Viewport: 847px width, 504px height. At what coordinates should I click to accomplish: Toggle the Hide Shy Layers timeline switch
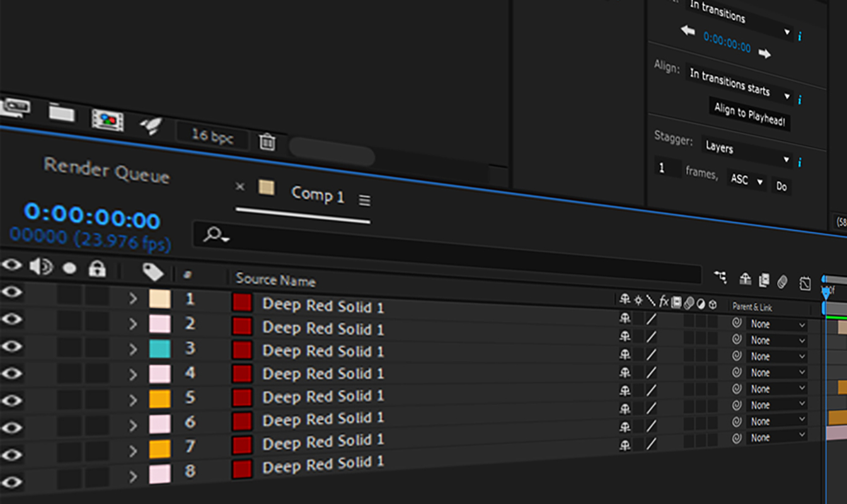pyautogui.click(x=746, y=278)
